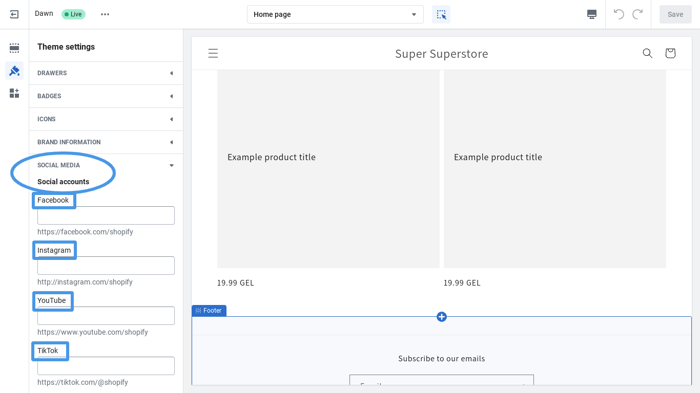Open the Sections panel icon

(14, 48)
